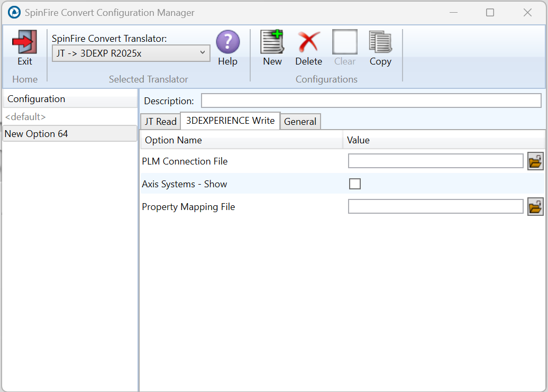
Task: Select the 3DEXPERIENCE Write tab
Action: tap(230, 121)
